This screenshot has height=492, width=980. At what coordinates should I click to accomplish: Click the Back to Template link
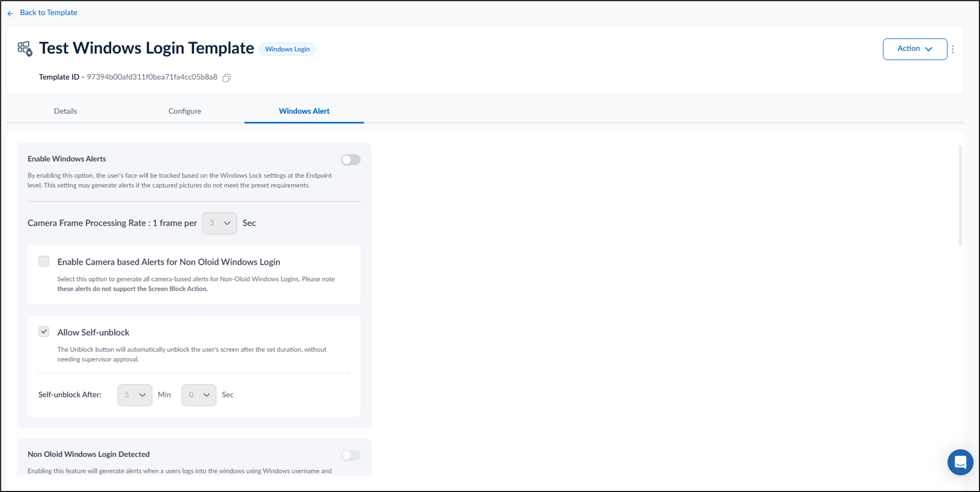click(48, 13)
